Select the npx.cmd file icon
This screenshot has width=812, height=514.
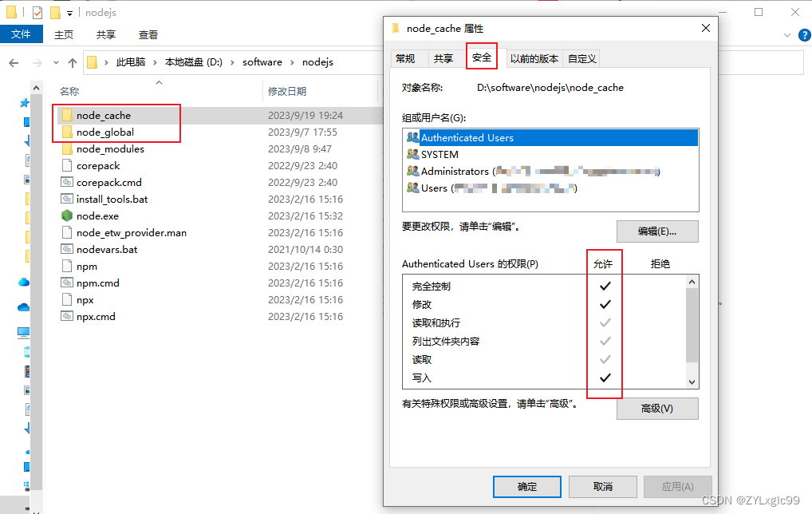(x=67, y=316)
